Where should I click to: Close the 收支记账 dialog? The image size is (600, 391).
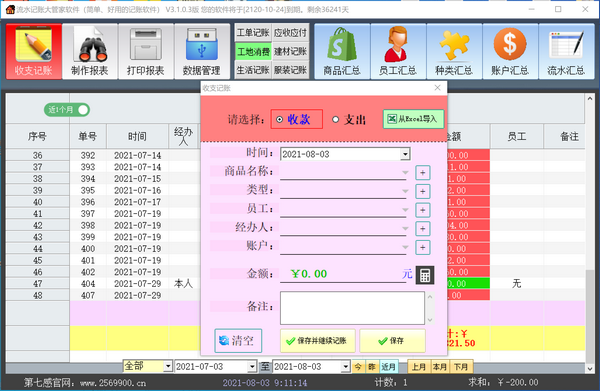(x=438, y=88)
